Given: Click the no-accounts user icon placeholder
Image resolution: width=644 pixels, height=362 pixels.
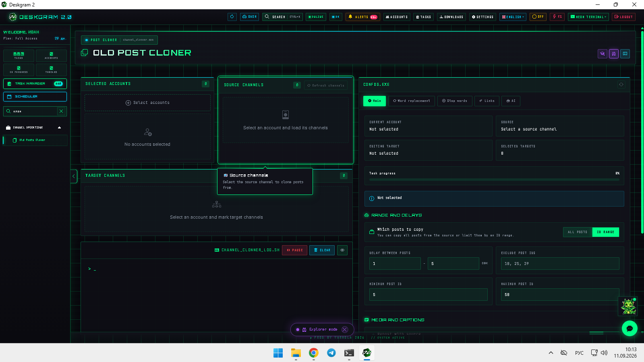Looking at the screenshot, I should coord(148,132).
